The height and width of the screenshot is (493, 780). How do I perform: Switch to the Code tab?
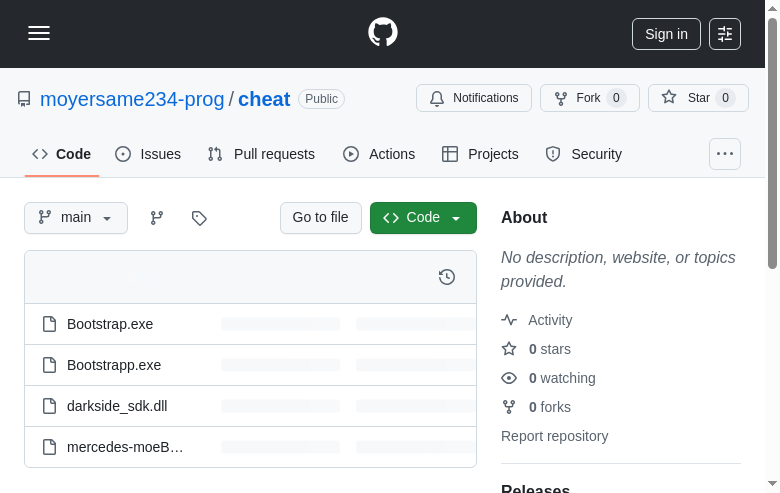click(x=62, y=154)
